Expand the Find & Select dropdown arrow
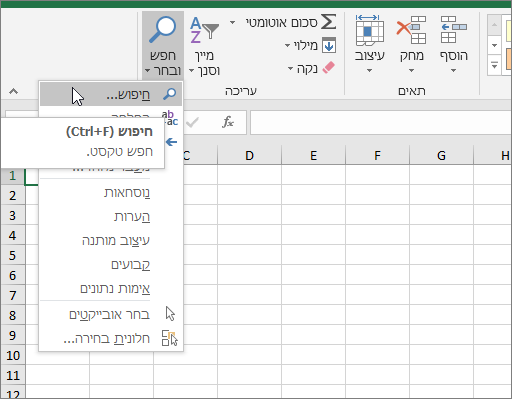This screenshot has width=512, height=399. pos(148,71)
